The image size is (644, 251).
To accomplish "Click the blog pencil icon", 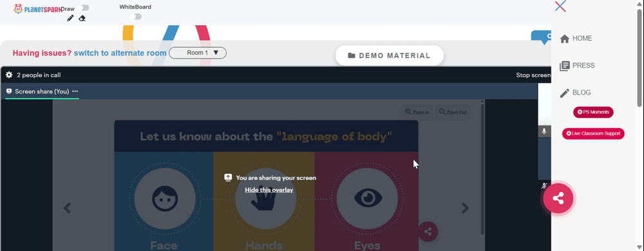I will pos(565,93).
